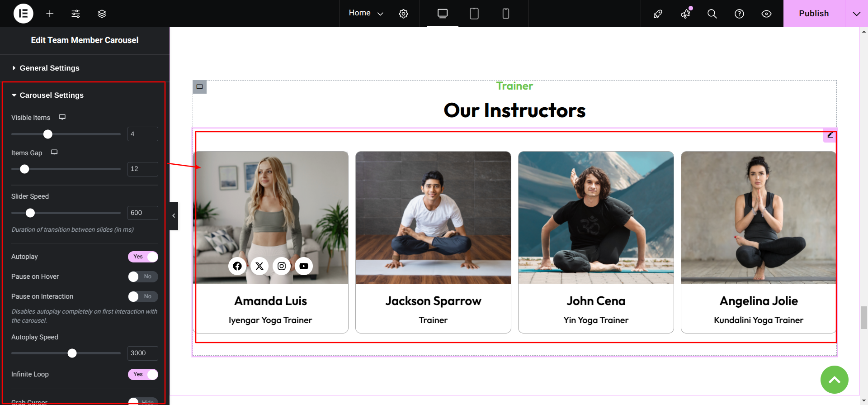This screenshot has width=868, height=405.
Task: Switch to tablet device view
Action: click(x=474, y=14)
